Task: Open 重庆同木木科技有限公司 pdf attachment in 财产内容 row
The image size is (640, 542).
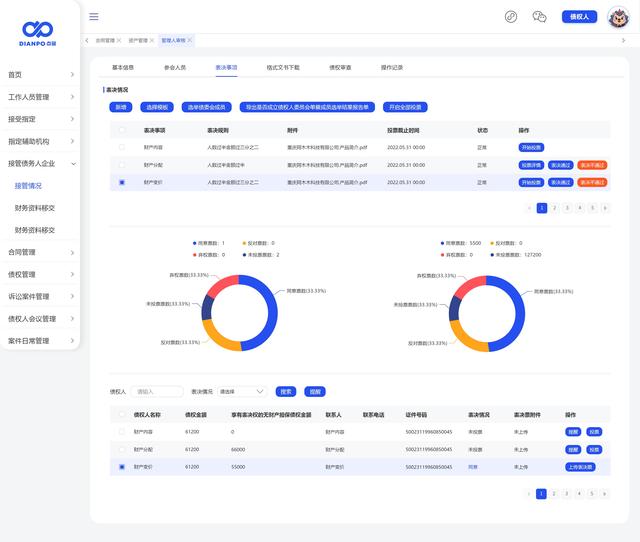Action: pos(327,147)
